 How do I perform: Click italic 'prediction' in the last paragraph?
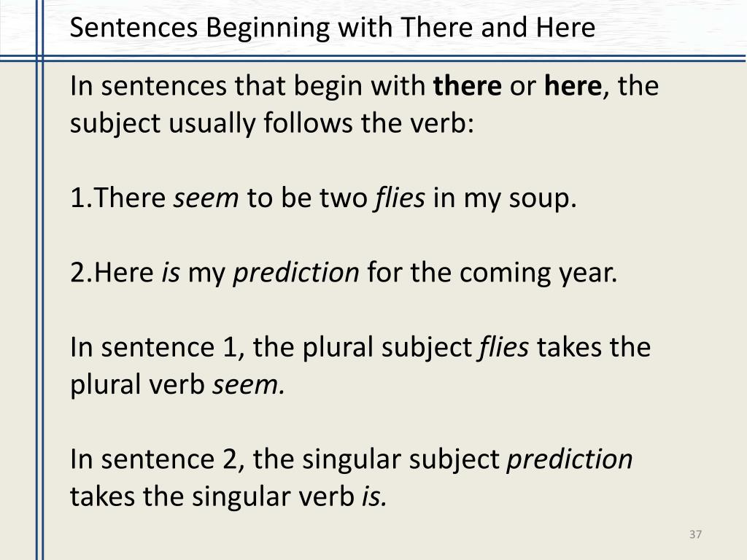point(570,460)
